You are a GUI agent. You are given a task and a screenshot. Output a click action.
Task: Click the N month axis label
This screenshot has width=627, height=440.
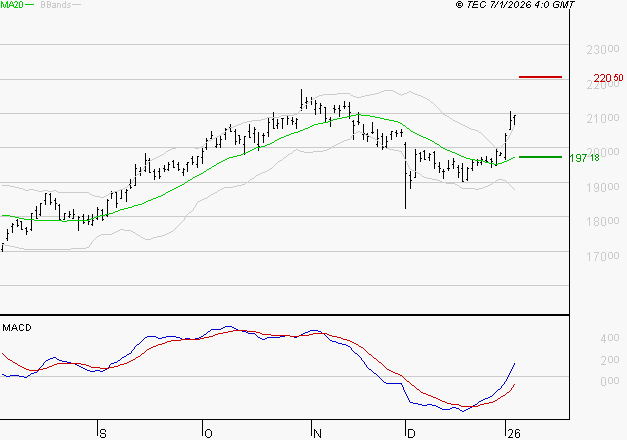click(x=317, y=434)
